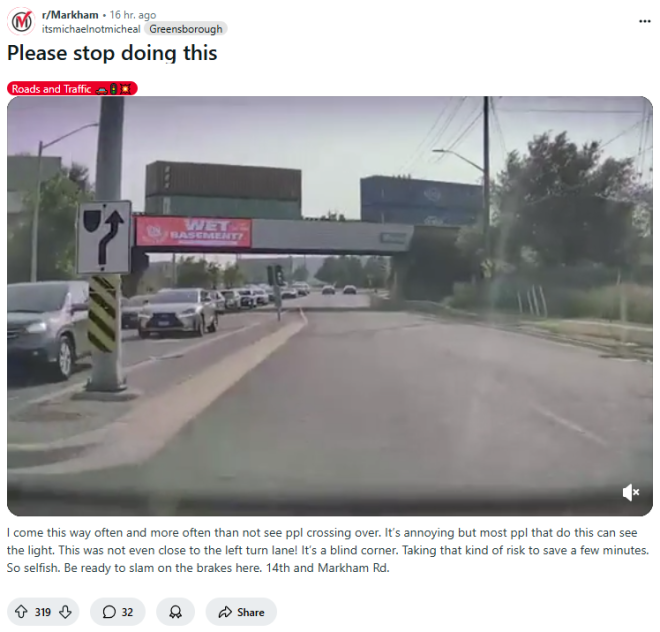Viewport: 660px width, 632px height.
Task: Click the post body text
Action: (x=327, y=550)
